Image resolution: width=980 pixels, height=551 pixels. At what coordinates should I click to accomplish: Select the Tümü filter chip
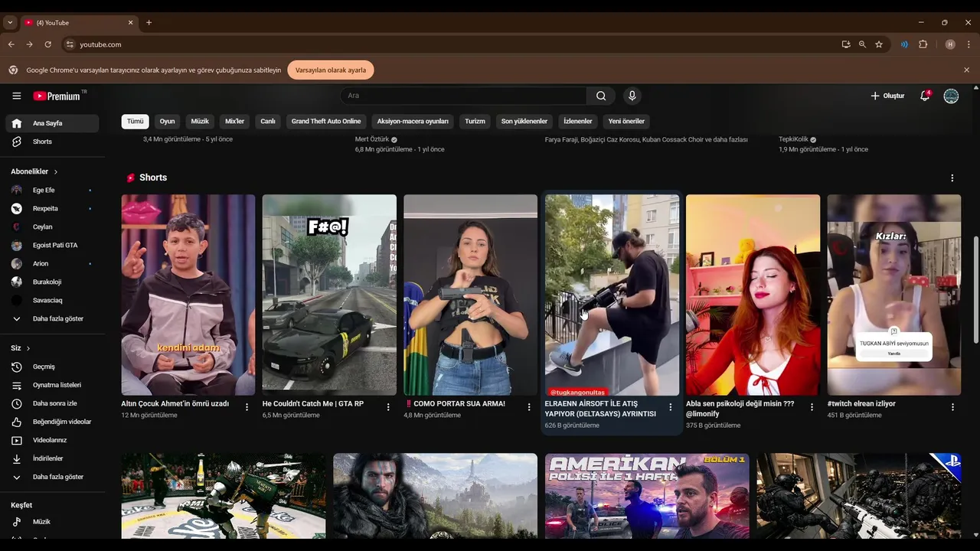136,121
